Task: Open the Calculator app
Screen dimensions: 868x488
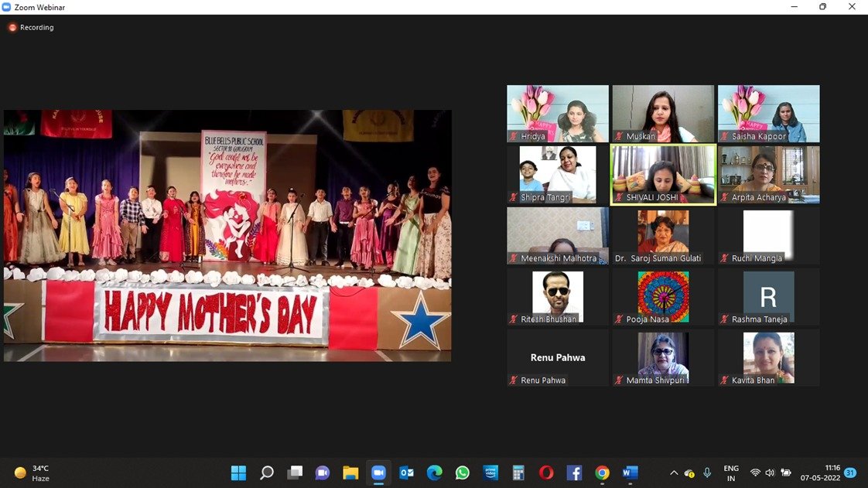Action: (x=518, y=473)
